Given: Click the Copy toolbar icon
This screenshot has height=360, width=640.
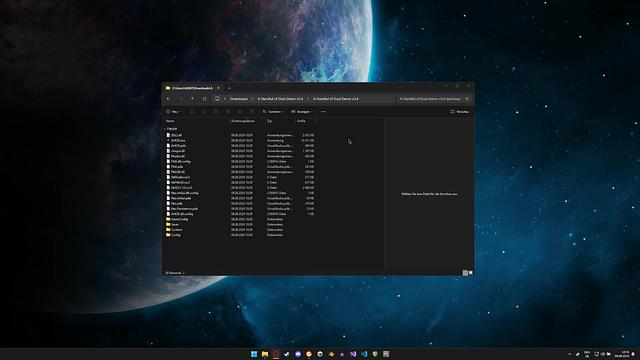Looking at the screenshot, I should pyautogui.click(x=204, y=111).
